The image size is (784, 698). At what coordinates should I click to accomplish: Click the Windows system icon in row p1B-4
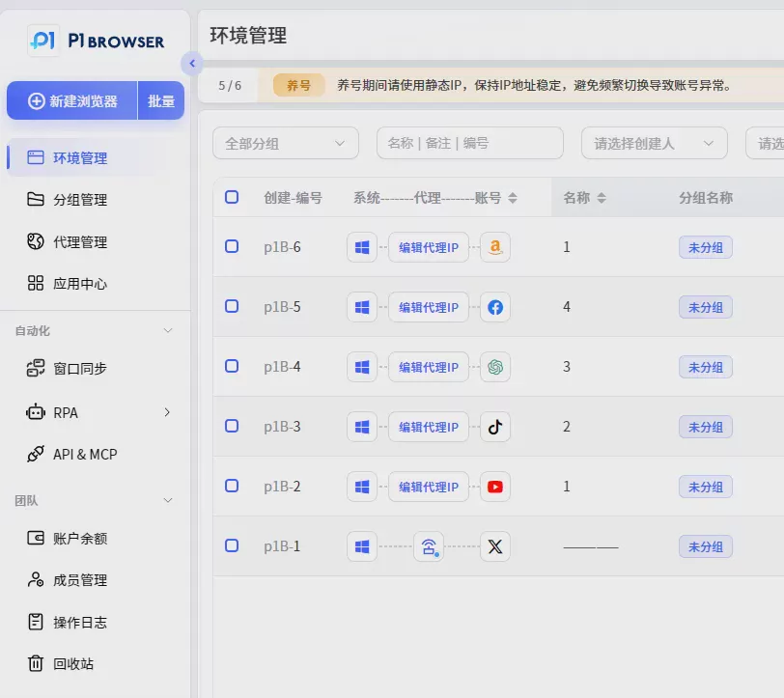tap(362, 367)
